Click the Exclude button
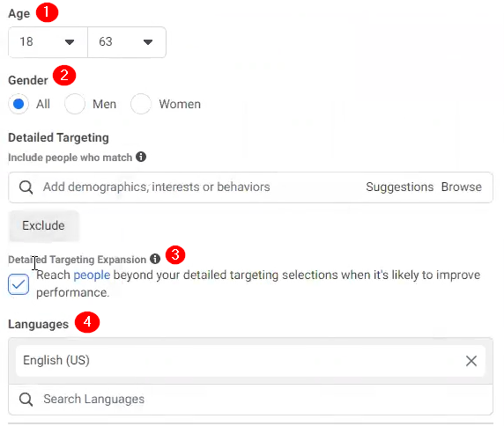 (43, 225)
